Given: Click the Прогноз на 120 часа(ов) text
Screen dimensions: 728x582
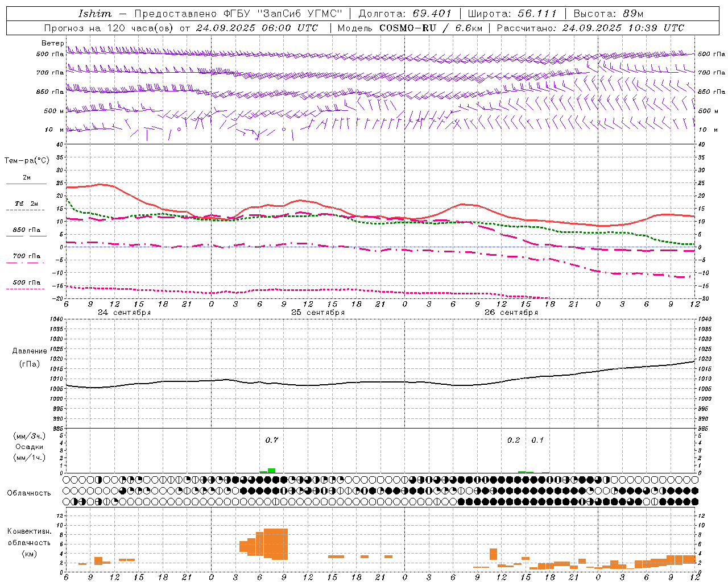Looking at the screenshot, I should pyautogui.click(x=110, y=28).
